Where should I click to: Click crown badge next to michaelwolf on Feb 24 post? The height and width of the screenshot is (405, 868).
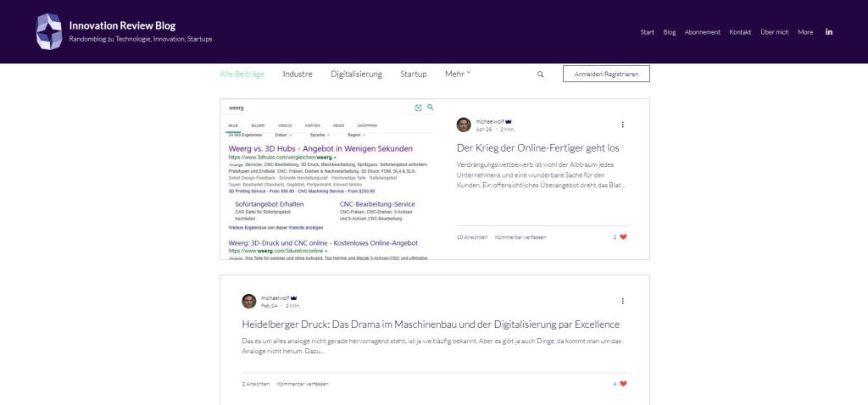(294, 297)
